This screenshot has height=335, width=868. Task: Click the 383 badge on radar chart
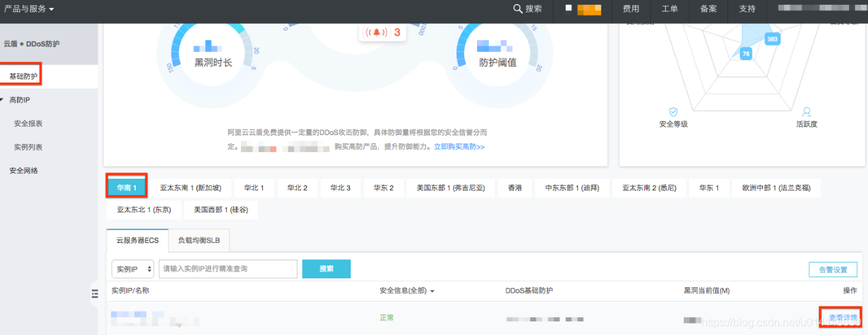[x=772, y=39]
